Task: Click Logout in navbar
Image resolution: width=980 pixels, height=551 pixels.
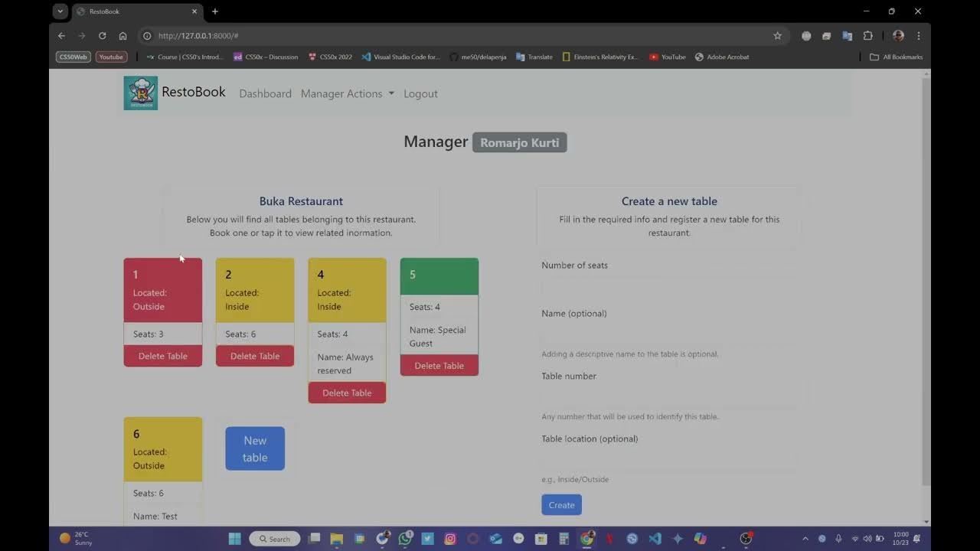Action: click(420, 93)
